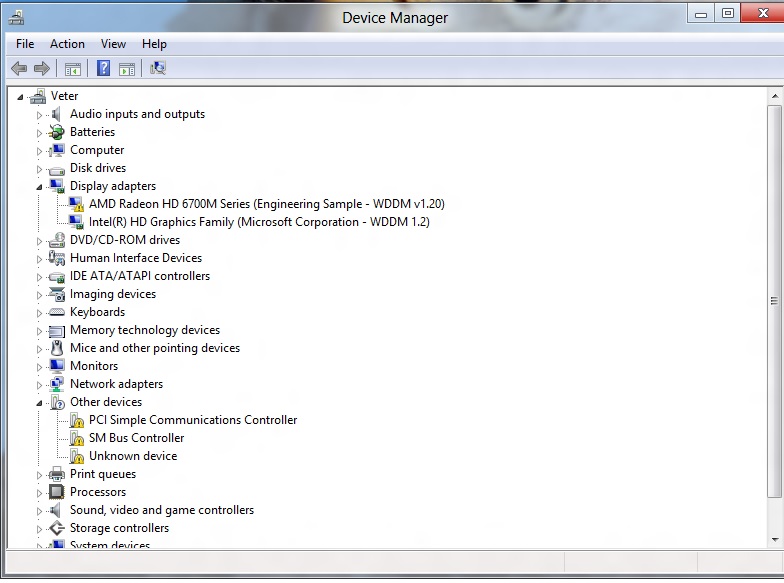784x583 pixels.
Task: Click the Disk drives label
Action: [x=98, y=168]
